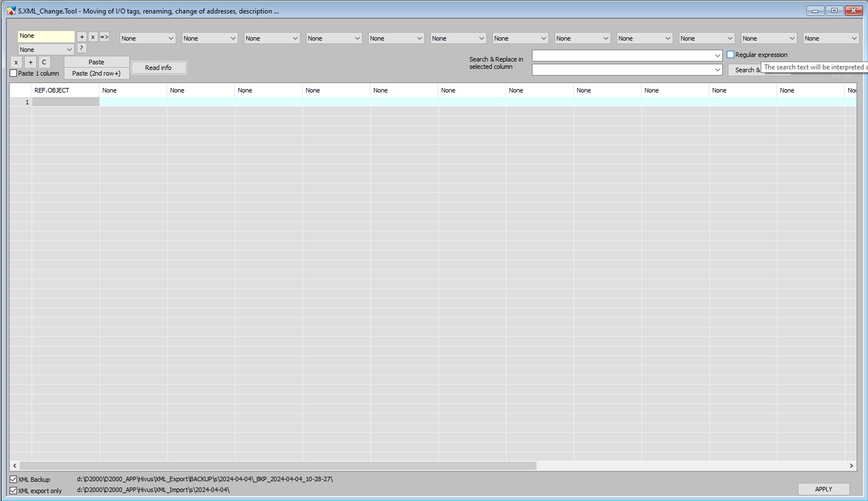Click the APPLY button
The image size is (868, 501).
(x=823, y=489)
